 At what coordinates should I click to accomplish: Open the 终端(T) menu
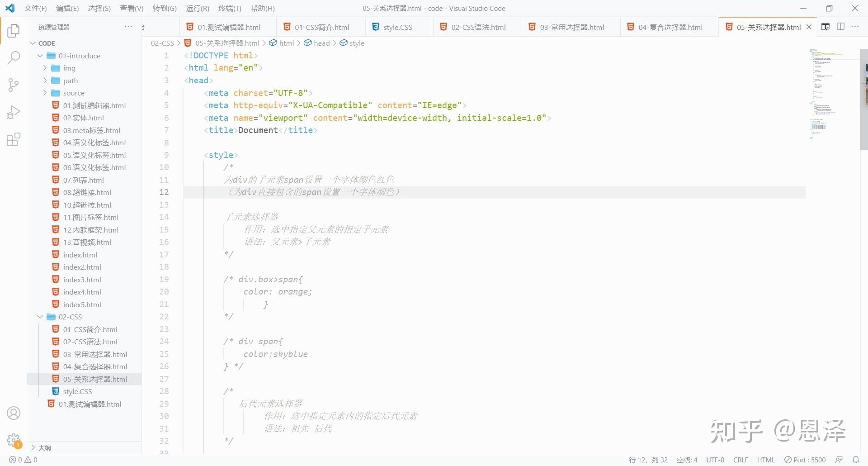pyautogui.click(x=230, y=8)
